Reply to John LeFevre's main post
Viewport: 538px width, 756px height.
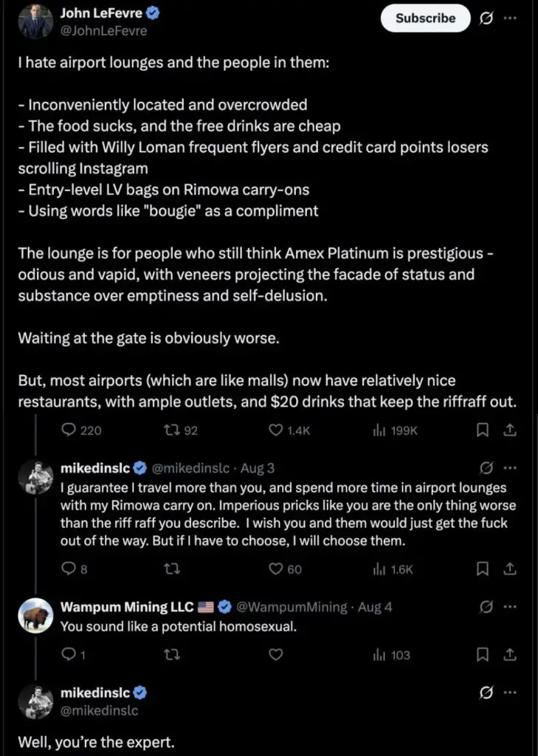81,430
